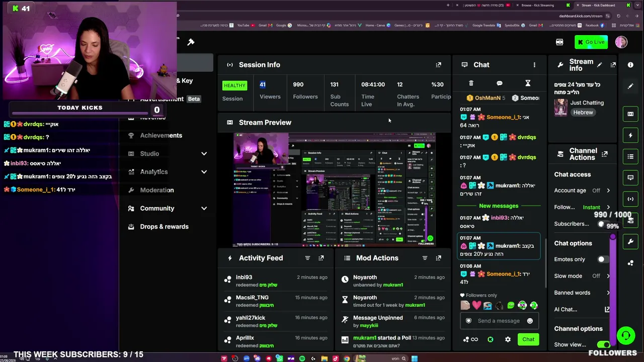644x362 pixels.
Task: Open the Chat panel options menu
Action: pos(534,65)
